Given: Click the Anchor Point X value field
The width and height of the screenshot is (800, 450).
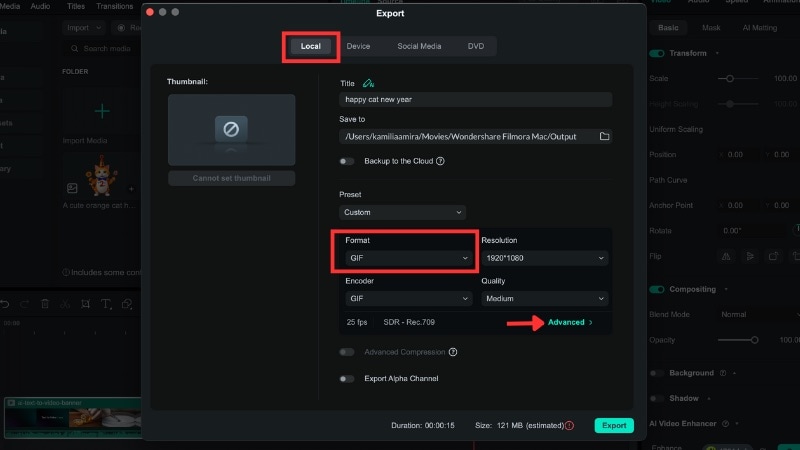Looking at the screenshot, I should [x=735, y=205].
